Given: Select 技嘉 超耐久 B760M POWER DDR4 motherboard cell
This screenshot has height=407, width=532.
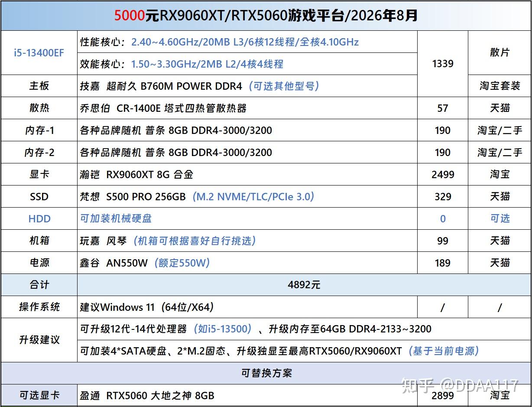Looking at the screenshot, I should 247,86.
